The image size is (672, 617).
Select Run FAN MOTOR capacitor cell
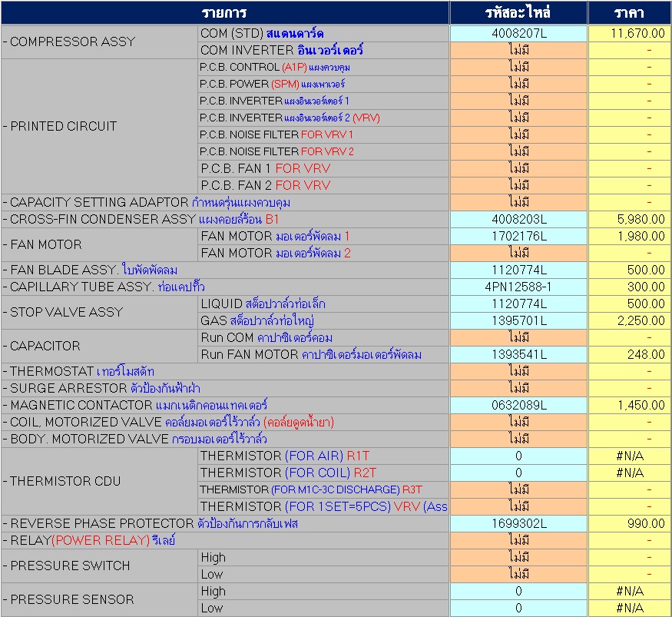(x=323, y=354)
